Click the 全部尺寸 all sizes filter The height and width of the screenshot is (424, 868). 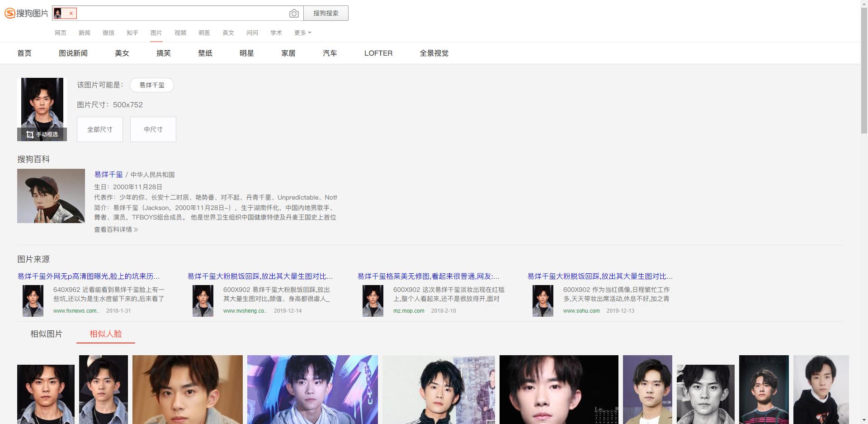99,129
